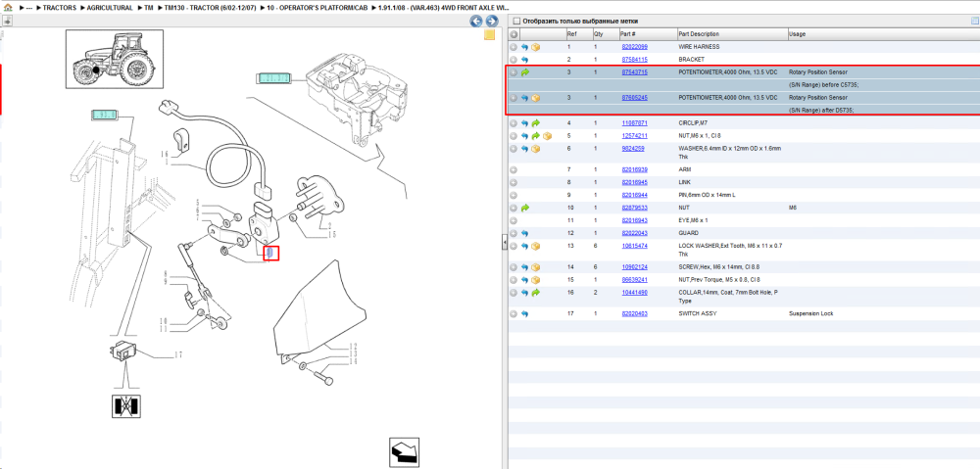980x469 pixels.
Task: Click the cyan reference tag above left pillar
Action: 103,115
